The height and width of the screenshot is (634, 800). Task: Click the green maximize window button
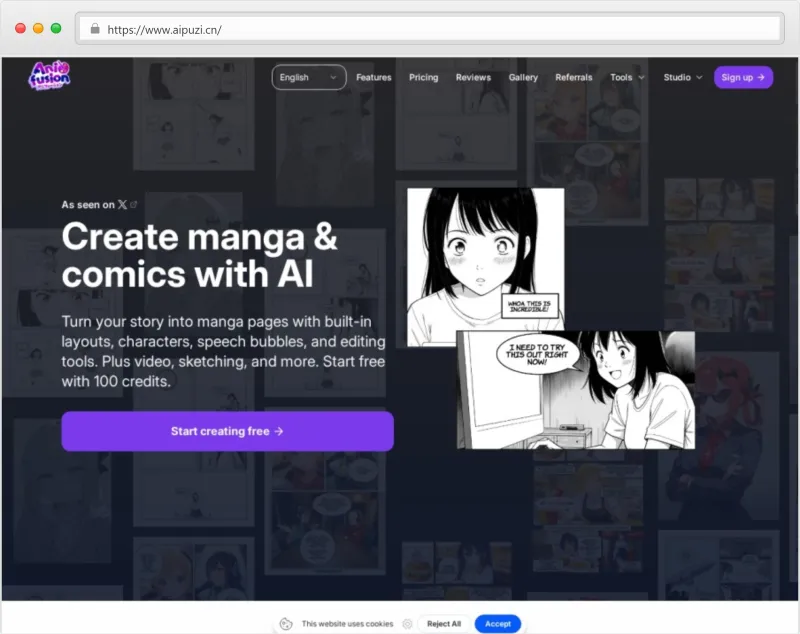[56, 28]
